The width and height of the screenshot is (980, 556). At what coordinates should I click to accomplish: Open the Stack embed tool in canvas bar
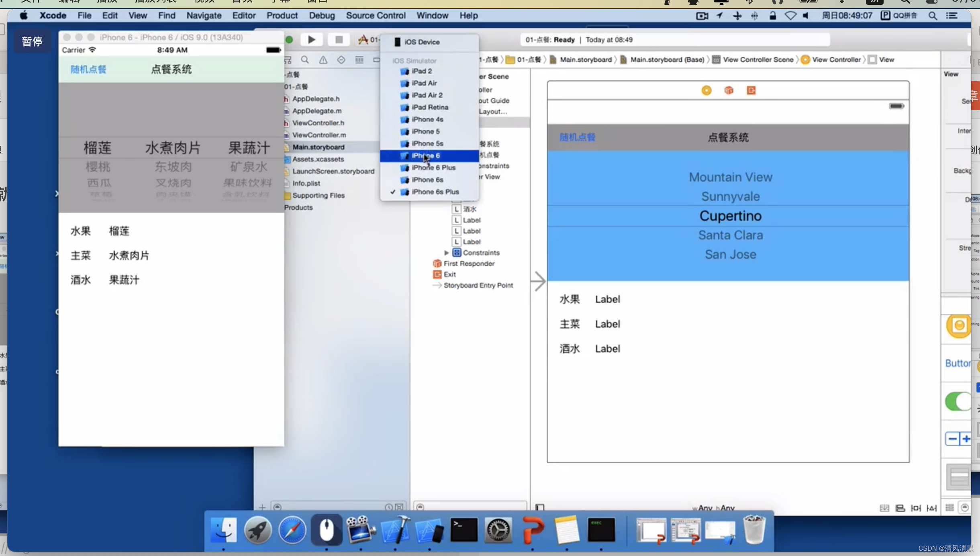click(884, 508)
